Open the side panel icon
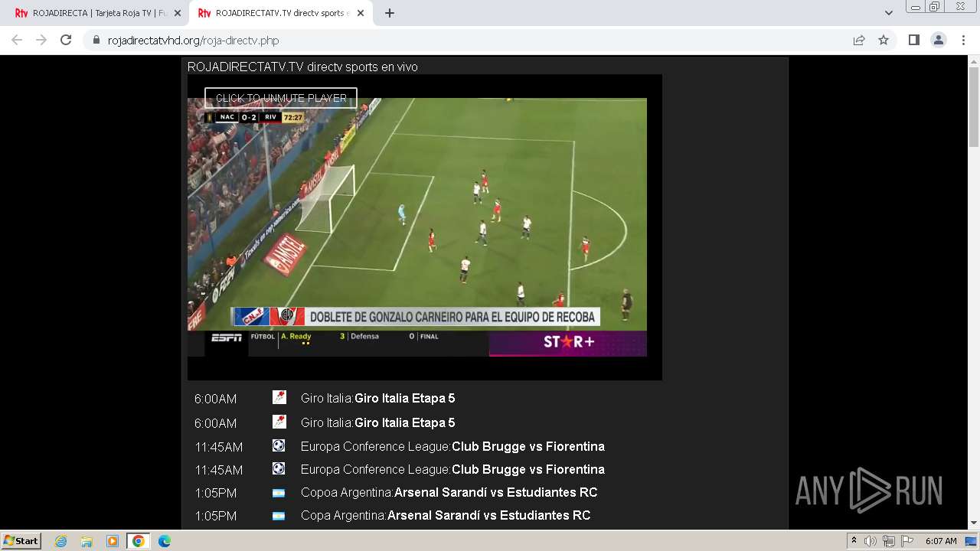Screen dimensions: 980x551 [914, 41]
